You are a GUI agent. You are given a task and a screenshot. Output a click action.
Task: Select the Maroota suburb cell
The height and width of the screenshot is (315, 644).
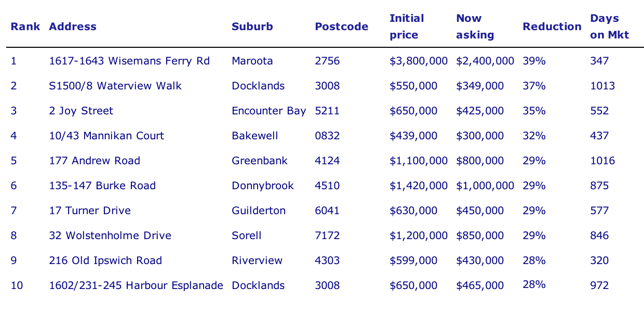(x=252, y=61)
